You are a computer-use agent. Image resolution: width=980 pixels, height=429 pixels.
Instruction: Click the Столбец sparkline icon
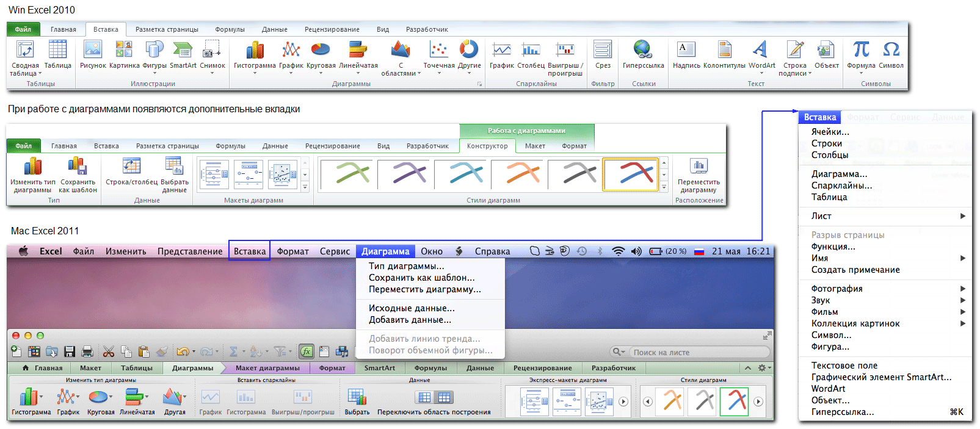point(531,49)
